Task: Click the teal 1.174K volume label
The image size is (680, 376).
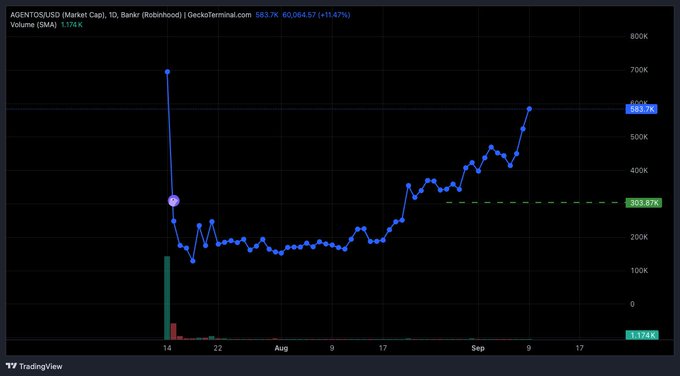Action: point(642,335)
